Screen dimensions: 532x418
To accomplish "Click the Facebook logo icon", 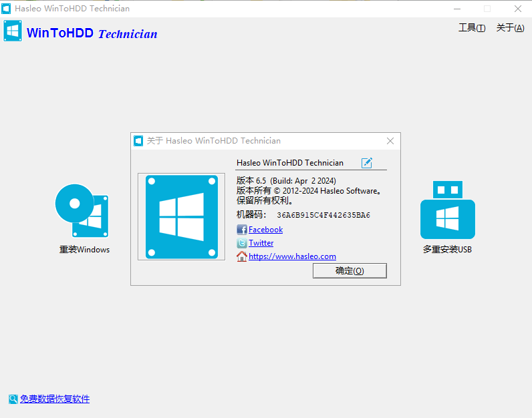I will coord(241,230).
